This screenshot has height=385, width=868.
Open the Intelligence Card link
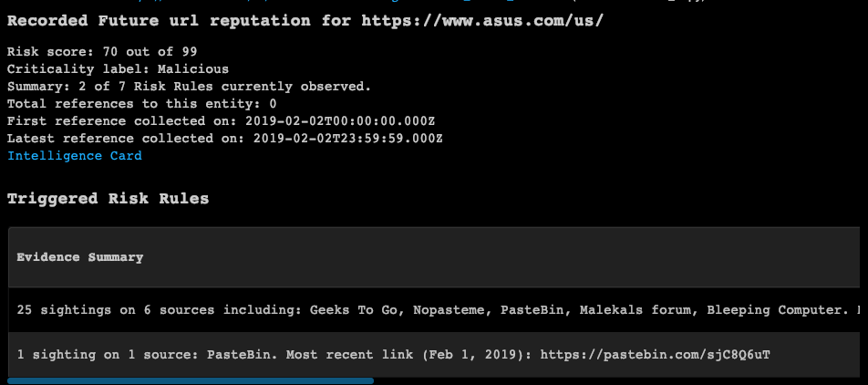coord(75,156)
